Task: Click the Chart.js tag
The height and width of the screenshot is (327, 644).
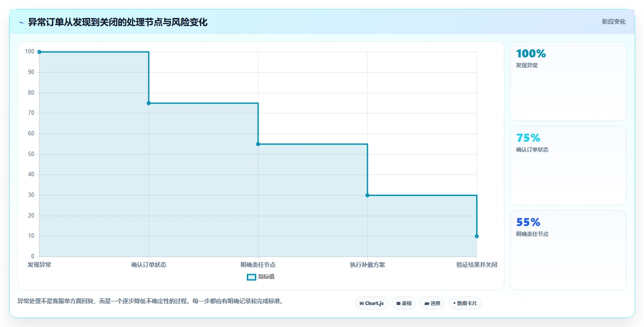Action: [372, 303]
